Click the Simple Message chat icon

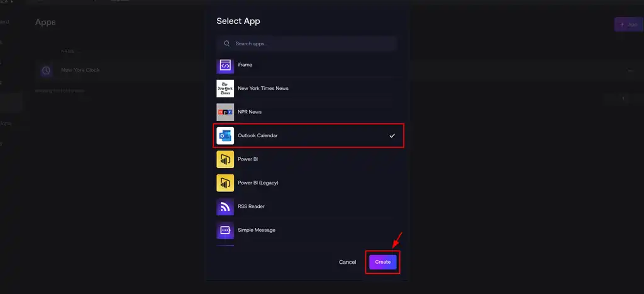click(x=225, y=230)
